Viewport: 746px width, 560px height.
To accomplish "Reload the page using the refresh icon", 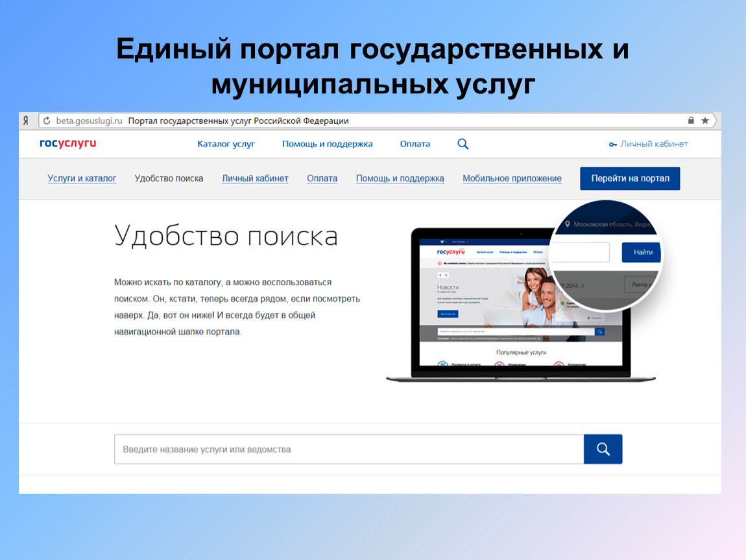I will 47,121.
